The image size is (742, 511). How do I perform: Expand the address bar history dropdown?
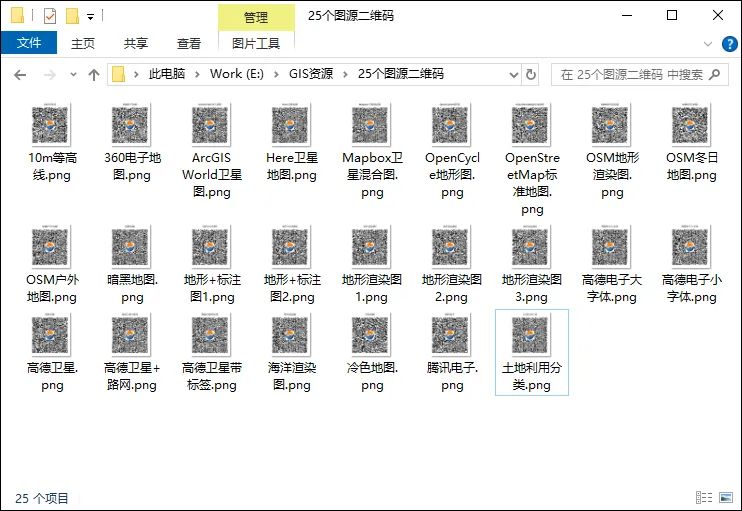[513, 75]
